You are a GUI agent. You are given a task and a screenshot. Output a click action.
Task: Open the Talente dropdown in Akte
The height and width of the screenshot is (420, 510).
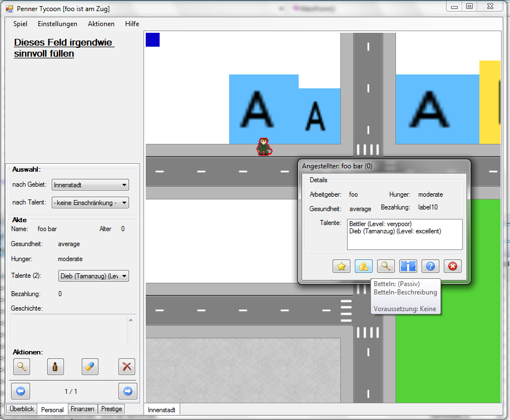click(x=93, y=276)
